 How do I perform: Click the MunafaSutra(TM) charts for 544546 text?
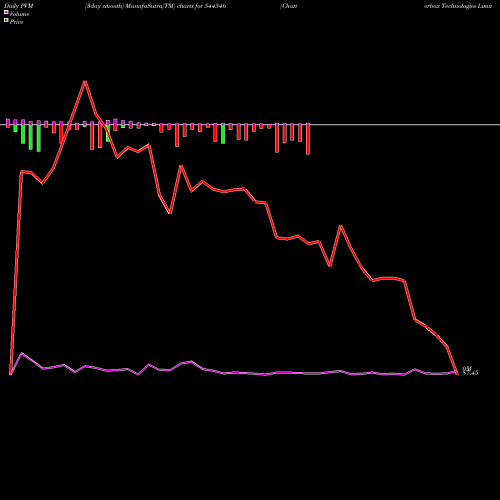175,6
